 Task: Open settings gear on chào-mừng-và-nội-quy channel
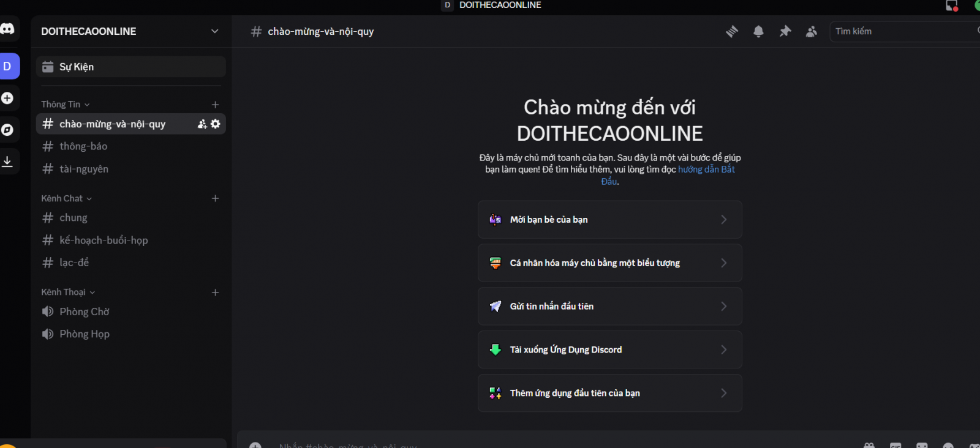click(216, 124)
